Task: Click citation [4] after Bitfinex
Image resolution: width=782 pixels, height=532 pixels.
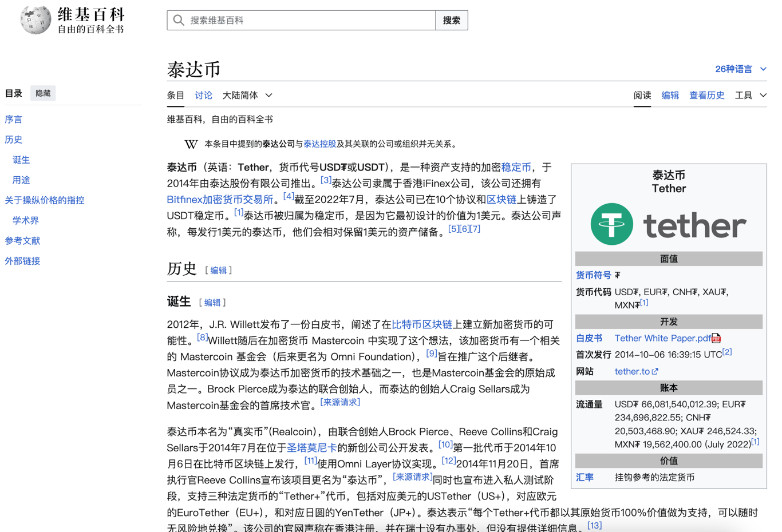Action: pos(289,196)
